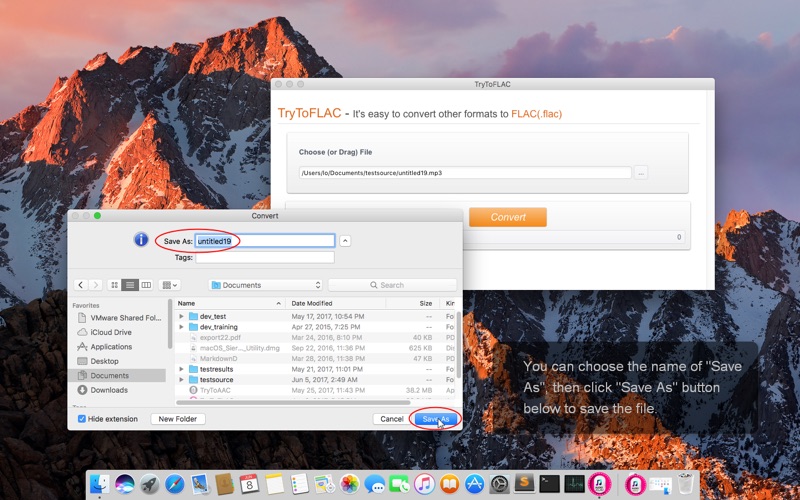Image resolution: width=800 pixels, height=500 pixels.
Task: Expand the dev_test folder
Action: click(x=181, y=316)
